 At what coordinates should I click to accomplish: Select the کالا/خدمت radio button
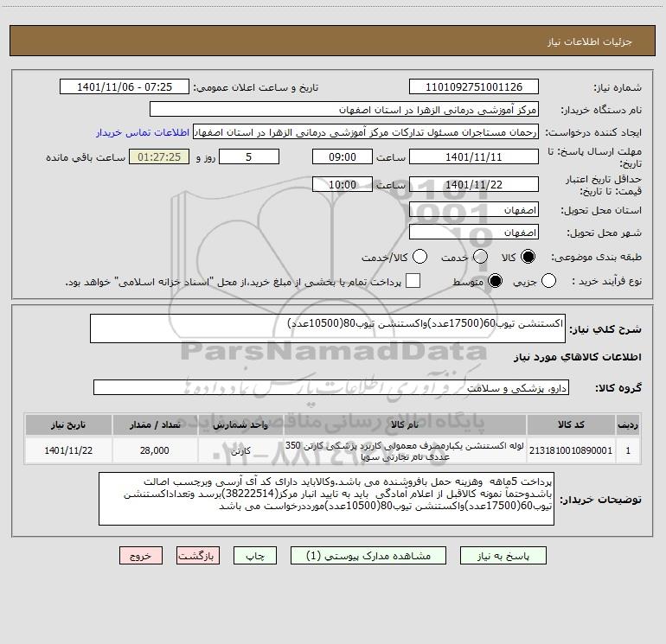click(419, 257)
